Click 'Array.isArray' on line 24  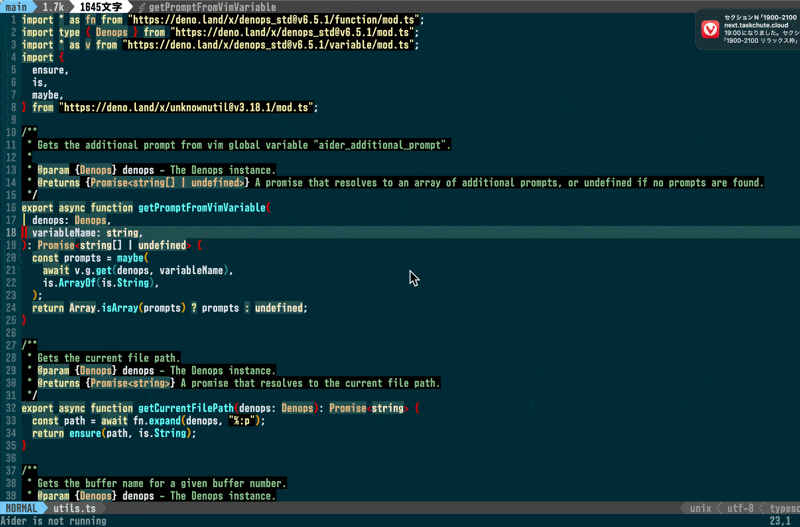pos(104,308)
